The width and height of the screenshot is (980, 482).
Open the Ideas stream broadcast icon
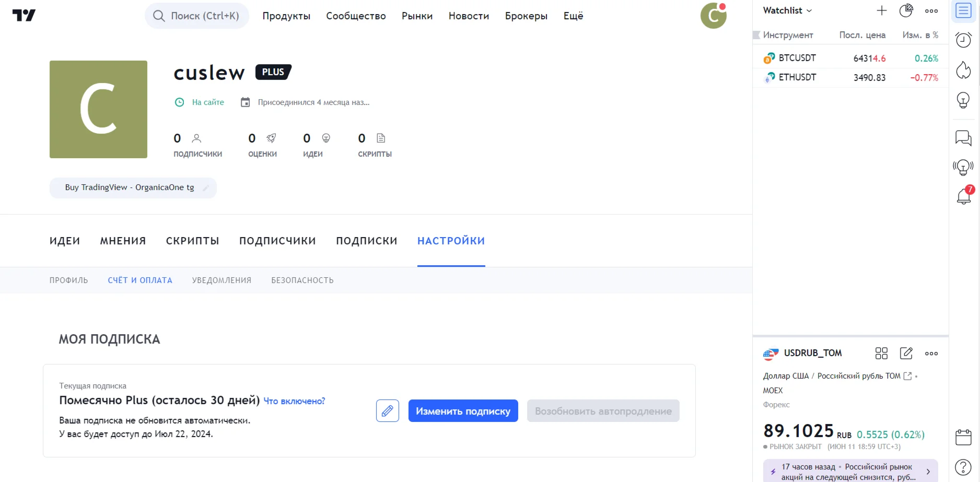pyautogui.click(x=964, y=167)
